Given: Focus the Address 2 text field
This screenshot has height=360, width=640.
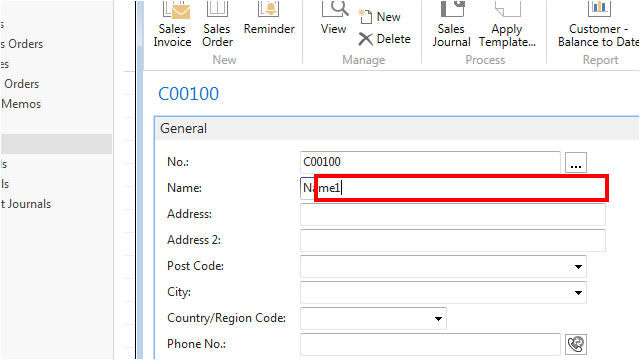Looking at the screenshot, I should [453, 240].
